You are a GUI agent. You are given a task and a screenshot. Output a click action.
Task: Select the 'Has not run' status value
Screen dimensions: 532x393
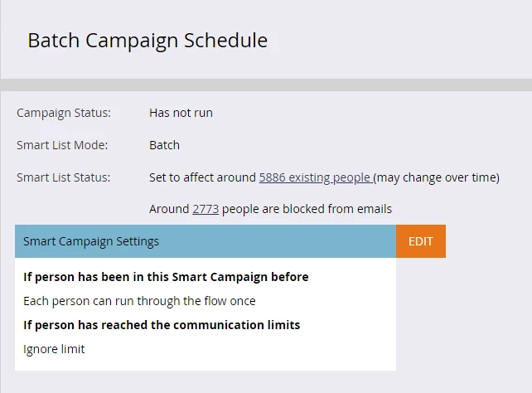point(181,113)
